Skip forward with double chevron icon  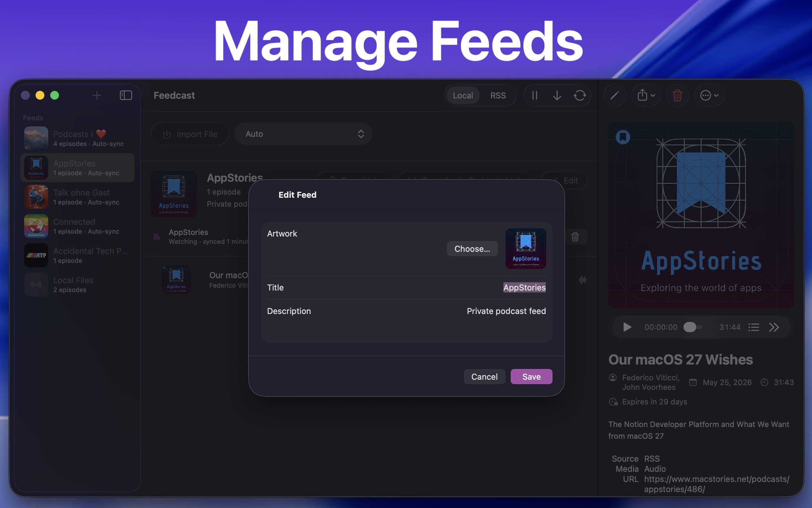[774, 327]
